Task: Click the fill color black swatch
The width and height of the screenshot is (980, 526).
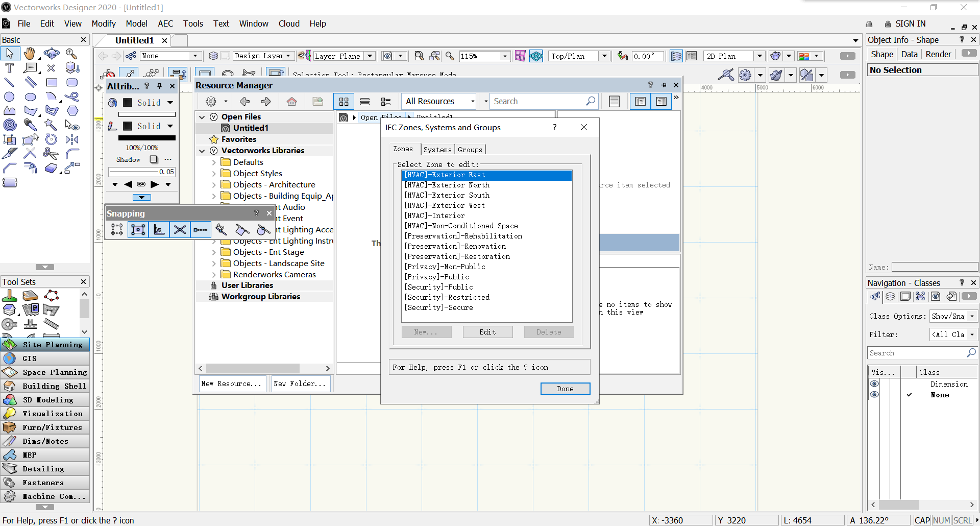Action: (128, 103)
